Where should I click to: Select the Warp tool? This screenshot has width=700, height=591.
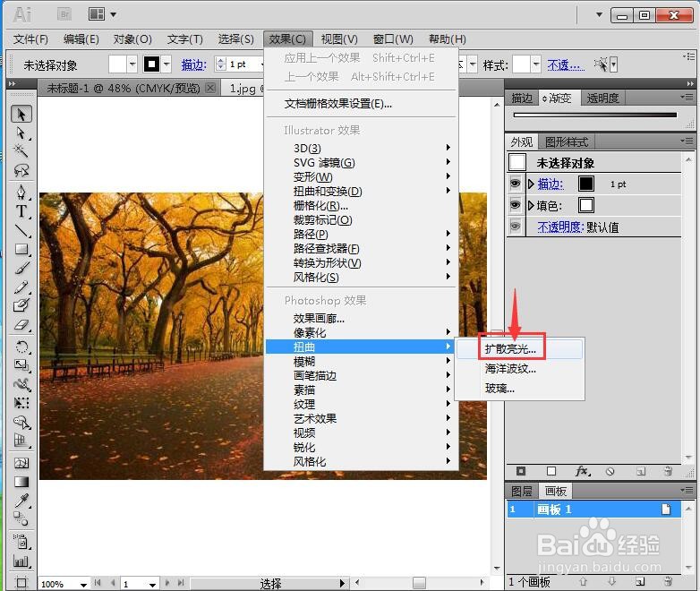[x=21, y=384]
